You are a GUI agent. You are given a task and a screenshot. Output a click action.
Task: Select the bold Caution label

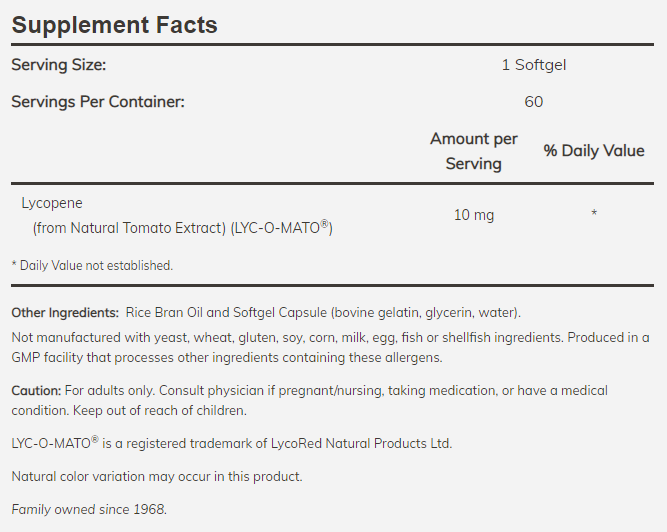(x=36, y=390)
